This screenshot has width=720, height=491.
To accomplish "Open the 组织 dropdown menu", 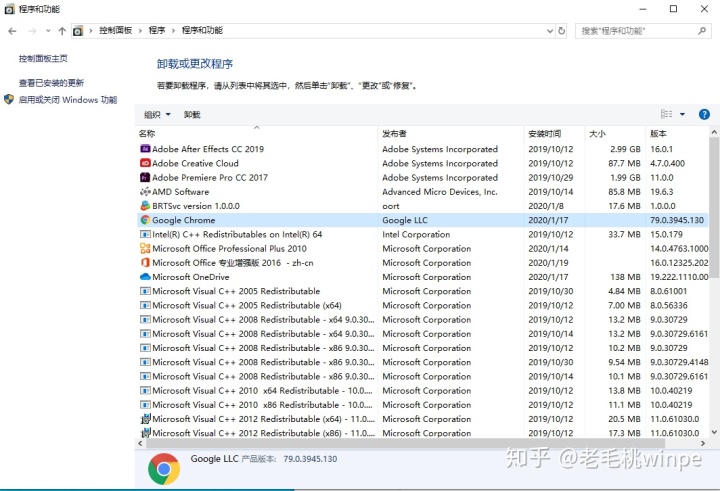I will point(157,114).
